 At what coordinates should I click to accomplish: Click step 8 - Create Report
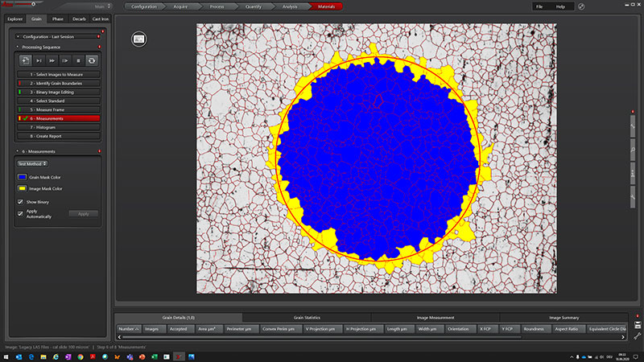[58, 136]
